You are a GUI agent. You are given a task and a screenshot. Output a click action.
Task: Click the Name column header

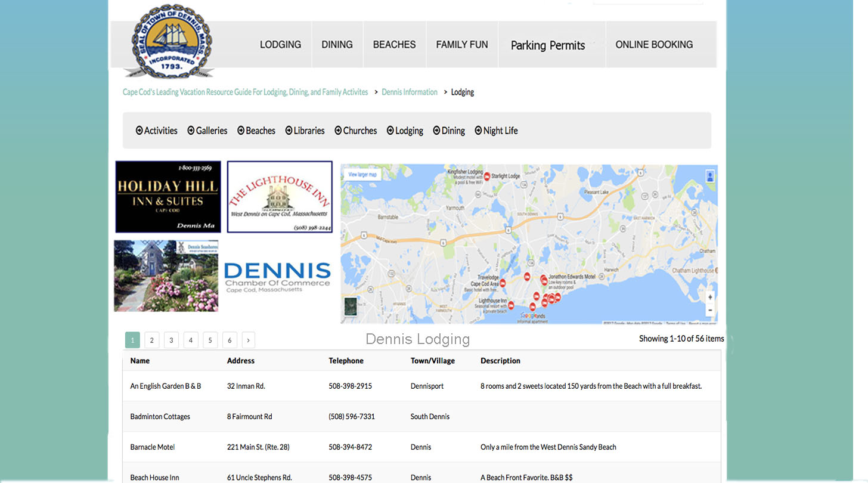(x=140, y=361)
